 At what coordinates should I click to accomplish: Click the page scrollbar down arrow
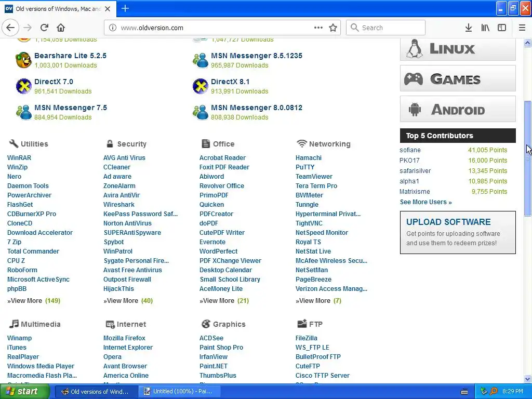[x=528, y=379]
